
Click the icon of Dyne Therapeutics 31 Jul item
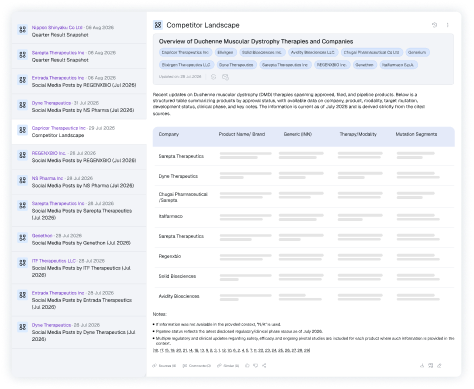(x=22, y=105)
